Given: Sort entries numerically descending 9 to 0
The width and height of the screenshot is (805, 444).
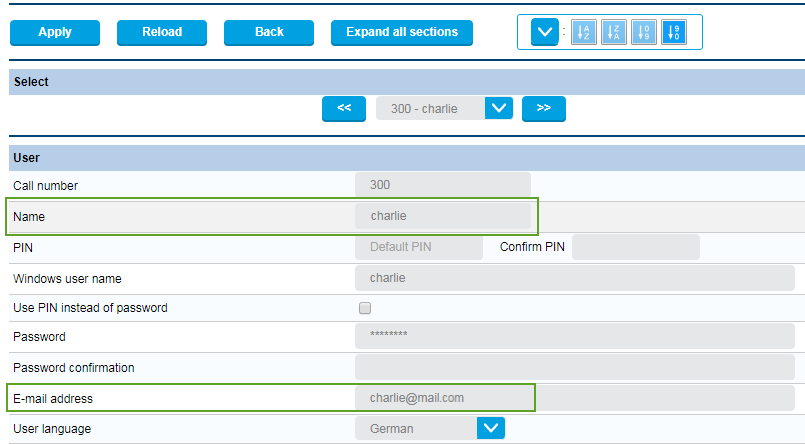Looking at the screenshot, I should [674, 32].
